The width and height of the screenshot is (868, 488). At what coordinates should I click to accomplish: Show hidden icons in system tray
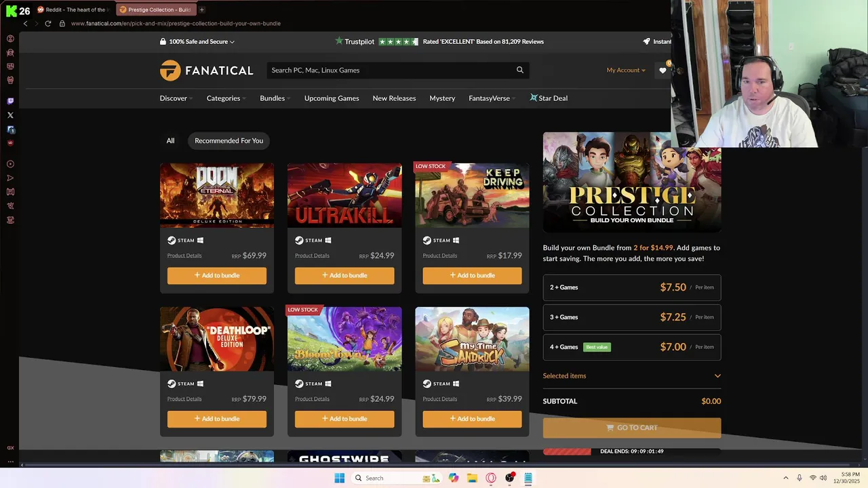coord(785,478)
